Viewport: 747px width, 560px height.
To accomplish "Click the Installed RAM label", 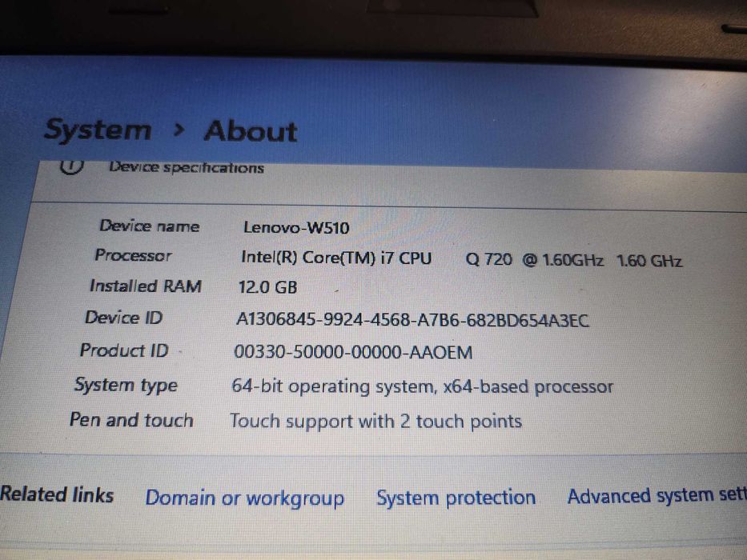I will click(146, 286).
